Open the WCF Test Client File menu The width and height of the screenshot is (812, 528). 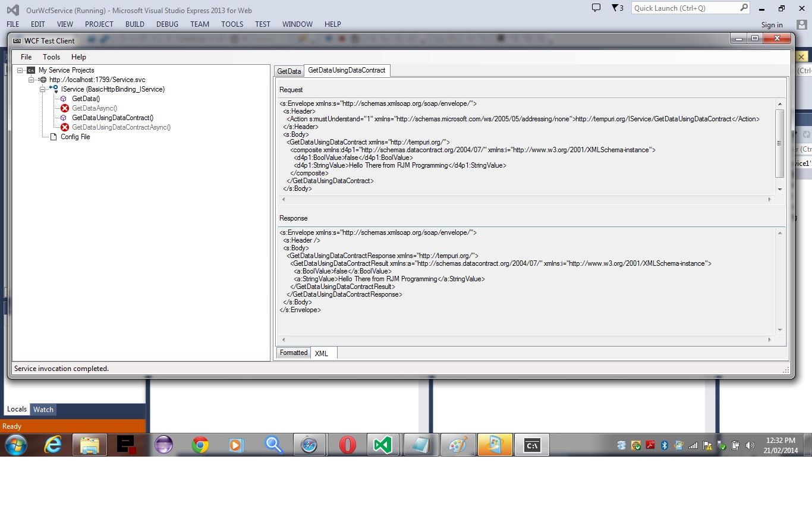26,57
